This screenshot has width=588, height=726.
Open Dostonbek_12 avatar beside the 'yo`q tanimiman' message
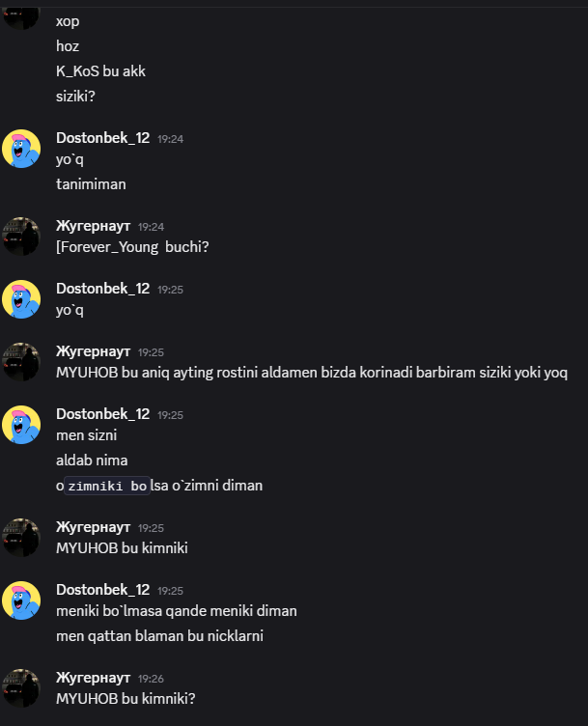(21, 149)
